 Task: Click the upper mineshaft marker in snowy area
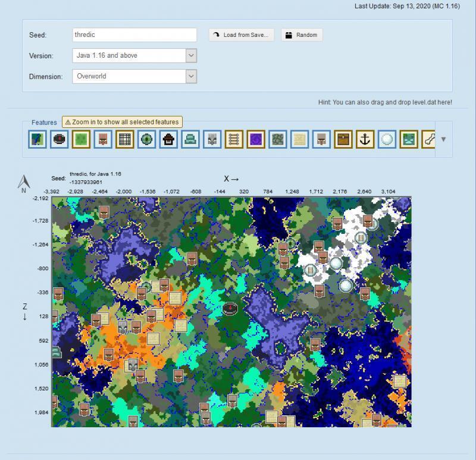[361, 238]
